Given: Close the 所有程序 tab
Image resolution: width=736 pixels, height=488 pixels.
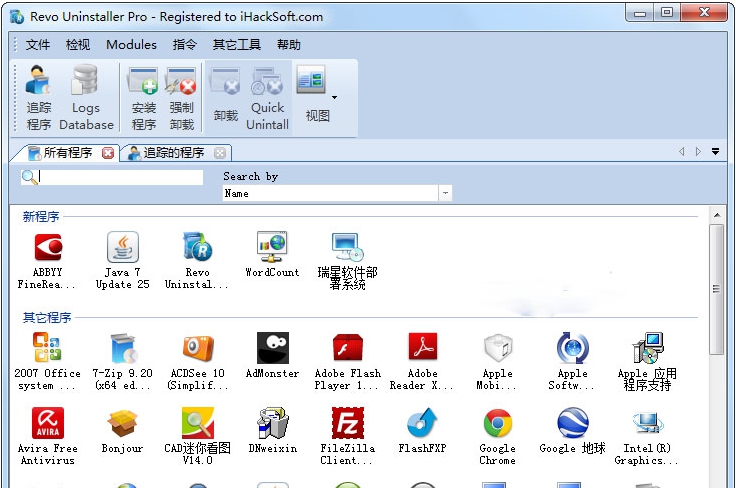Looking at the screenshot, I should pos(108,153).
